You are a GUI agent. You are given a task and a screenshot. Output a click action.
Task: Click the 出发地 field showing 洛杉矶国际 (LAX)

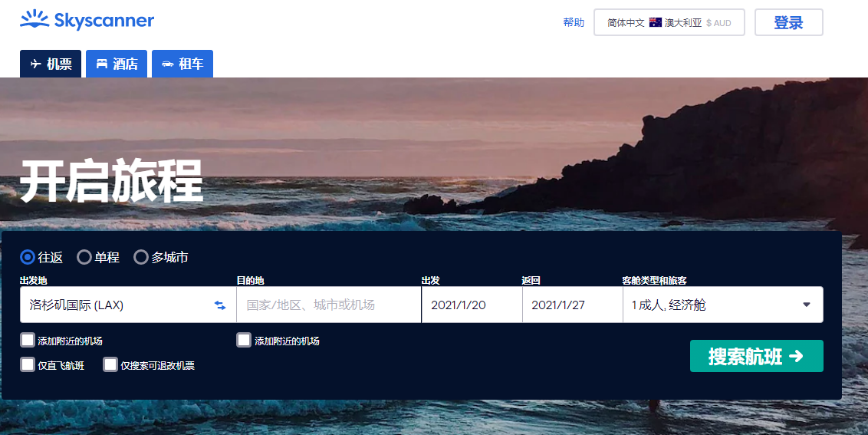(128, 305)
